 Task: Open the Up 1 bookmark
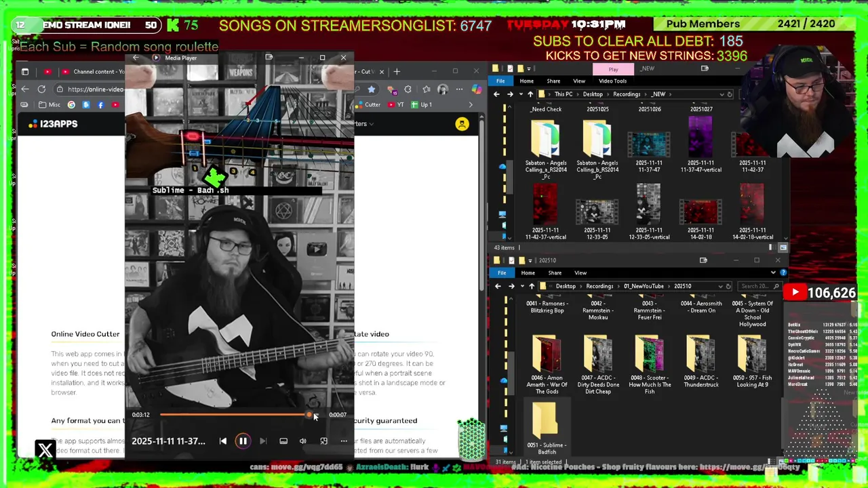coord(421,105)
